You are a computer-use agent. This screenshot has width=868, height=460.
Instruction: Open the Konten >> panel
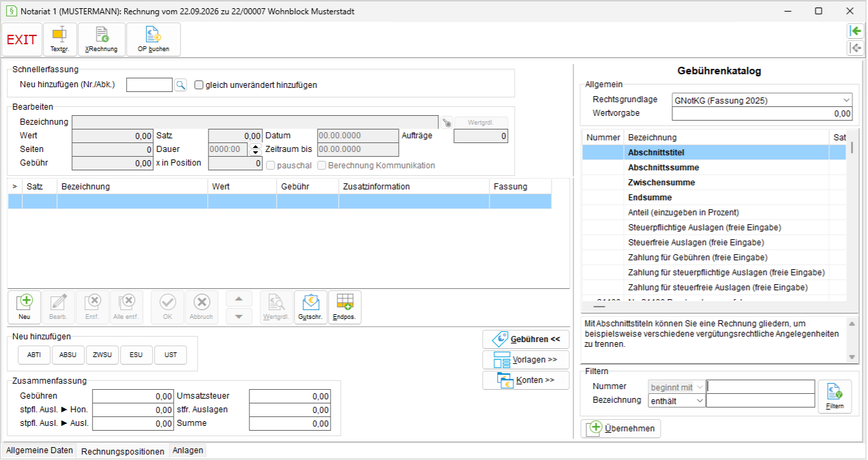(526, 380)
